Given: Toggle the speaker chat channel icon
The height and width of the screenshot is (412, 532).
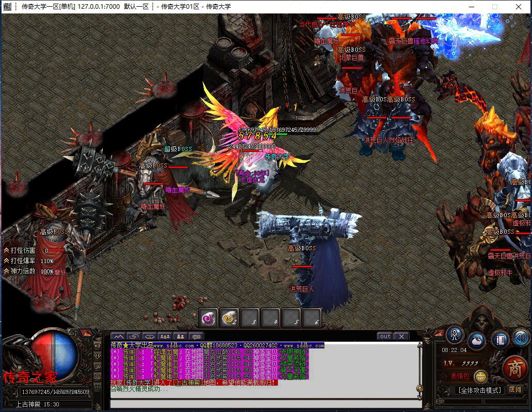Looking at the screenshot, I should pos(98,345).
